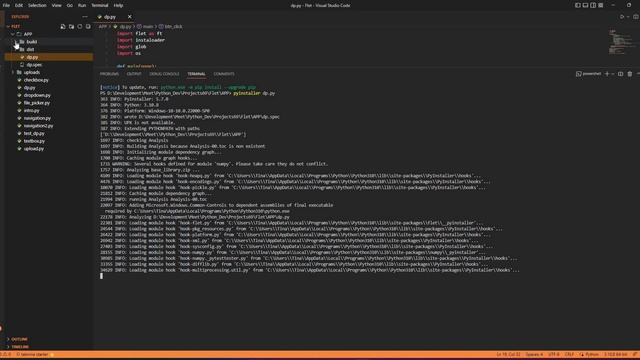Click inside the terminal at cursor prompt

click(x=102, y=276)
